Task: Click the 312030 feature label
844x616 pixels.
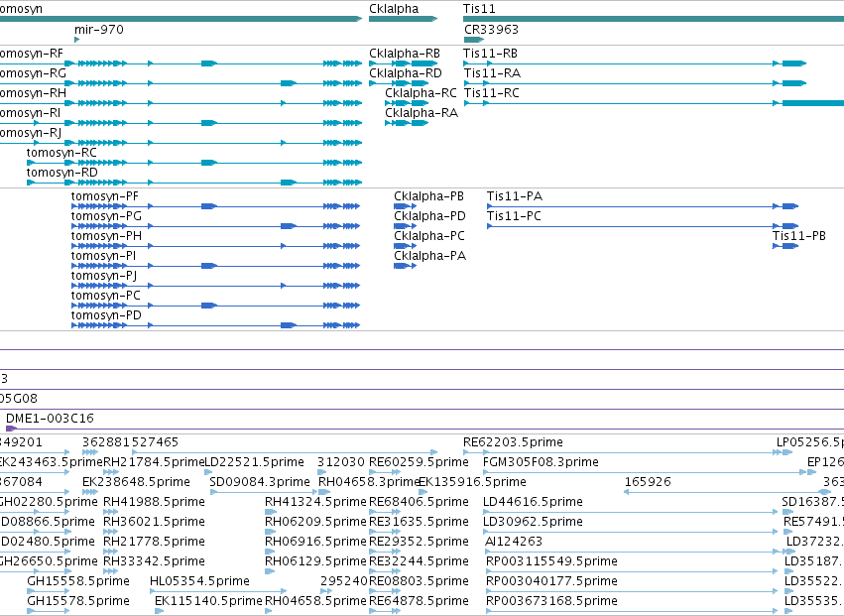Action: (341, 462)
